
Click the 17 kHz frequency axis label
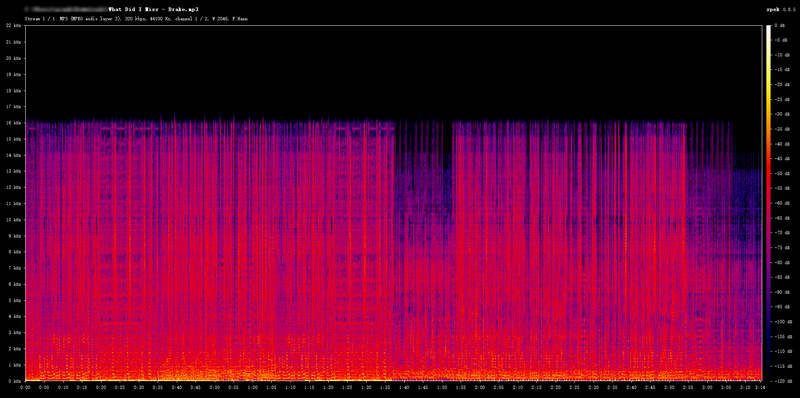[x=13, y=107]
